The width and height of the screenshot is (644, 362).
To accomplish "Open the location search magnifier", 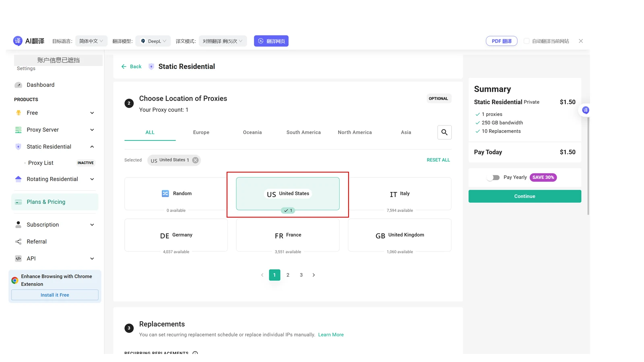I will 444,132.
